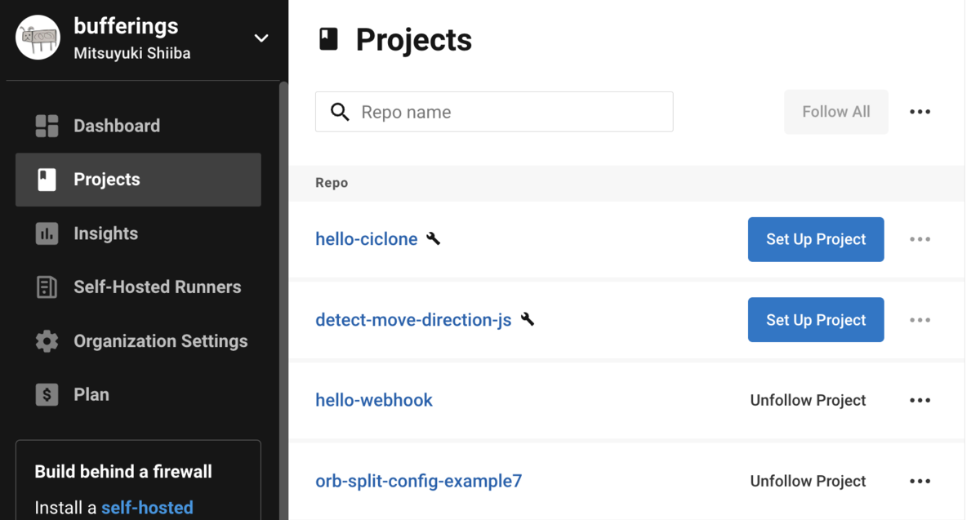
Task: Click the bufferings organization avatar
Action: pos(38,38)
